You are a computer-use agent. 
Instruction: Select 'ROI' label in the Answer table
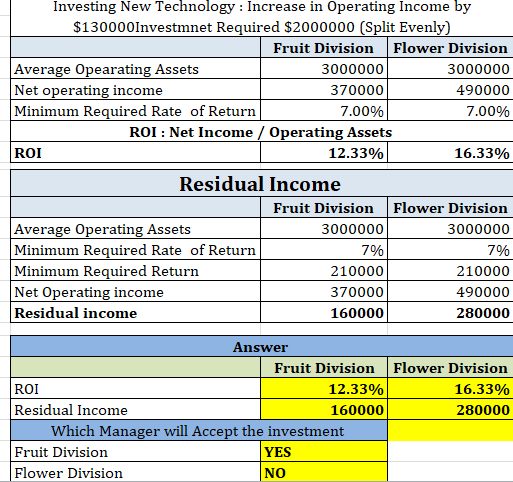coord(135,389)
